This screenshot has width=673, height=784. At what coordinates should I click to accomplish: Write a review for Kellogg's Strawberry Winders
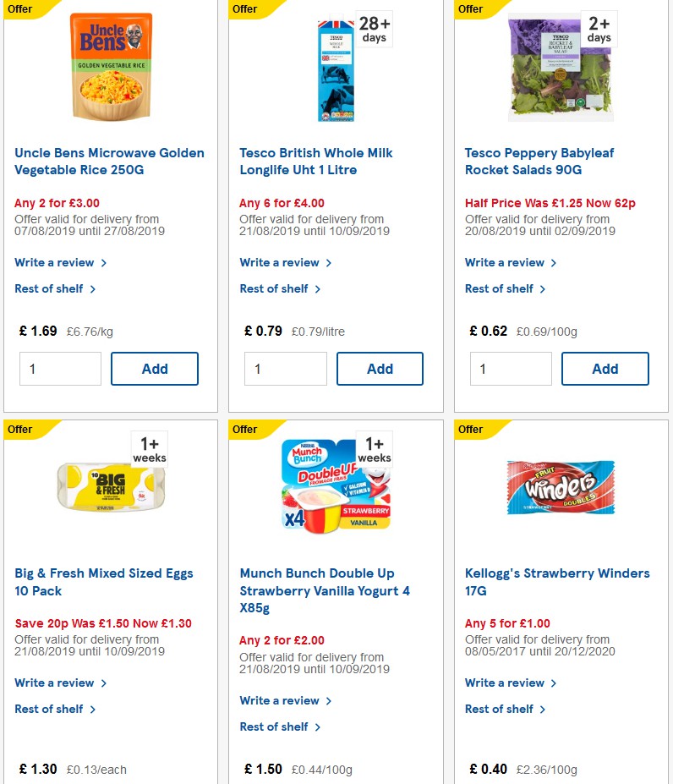[x=506, y=683]
